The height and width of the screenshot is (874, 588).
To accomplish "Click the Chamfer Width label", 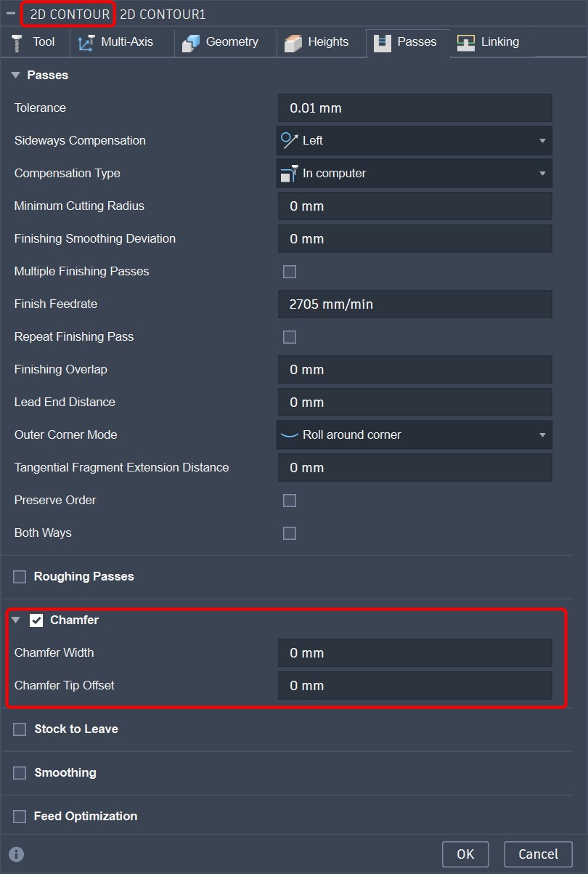I will (x=54, y=652).
